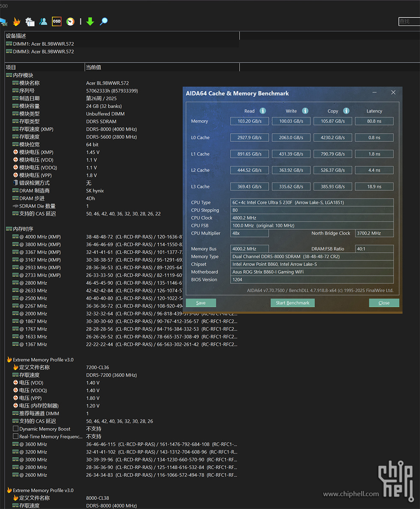Click the L1 Cache Write value 431.39 GB/s
Viewport: 420px width, 509px height.
coord(291,154)
